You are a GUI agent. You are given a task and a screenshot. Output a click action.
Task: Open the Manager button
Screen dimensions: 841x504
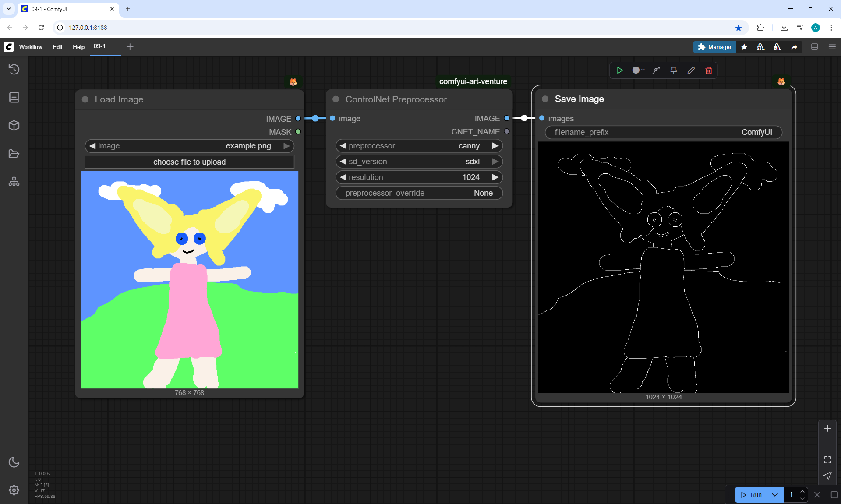tap(714, 47)
